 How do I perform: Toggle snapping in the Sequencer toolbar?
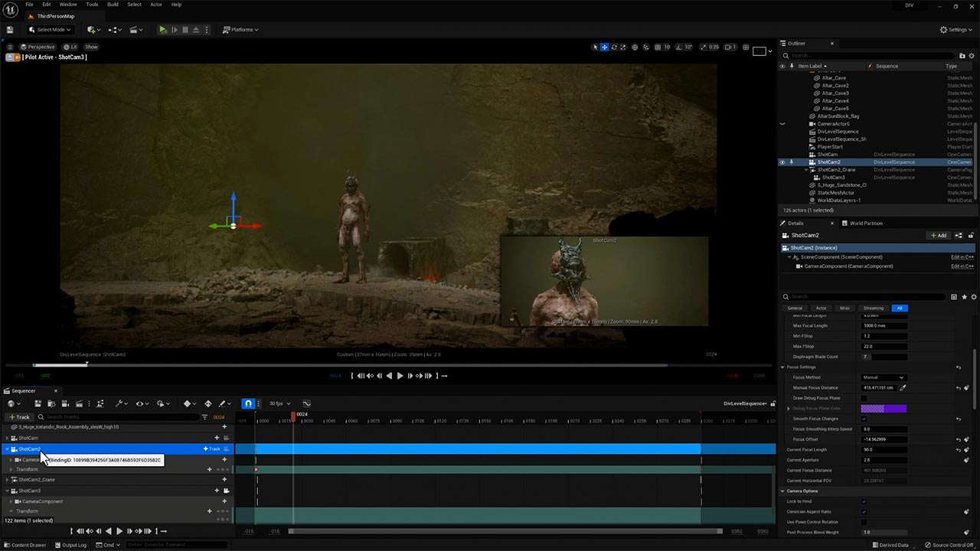247,403
